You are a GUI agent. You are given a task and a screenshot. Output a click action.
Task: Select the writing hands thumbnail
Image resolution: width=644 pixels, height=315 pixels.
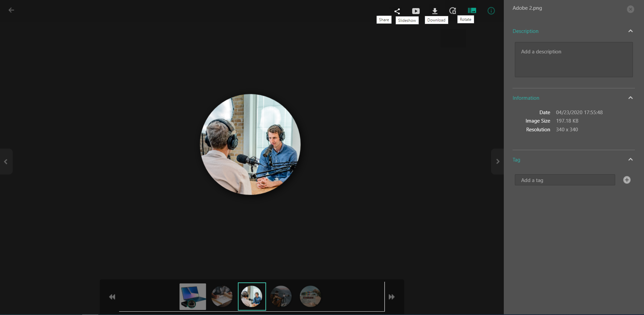[x=222, y=297]
